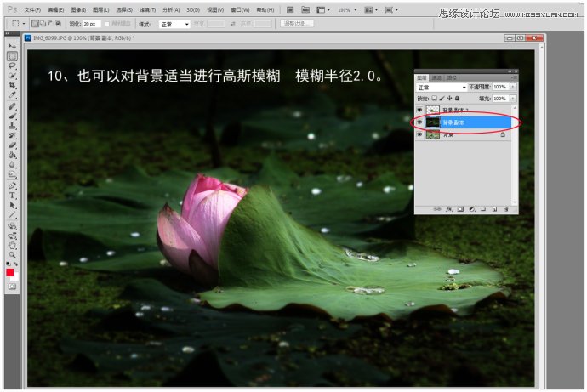Open the 编辑(E) menu
The width and height of the screenshot is (587, 392).
55,9
